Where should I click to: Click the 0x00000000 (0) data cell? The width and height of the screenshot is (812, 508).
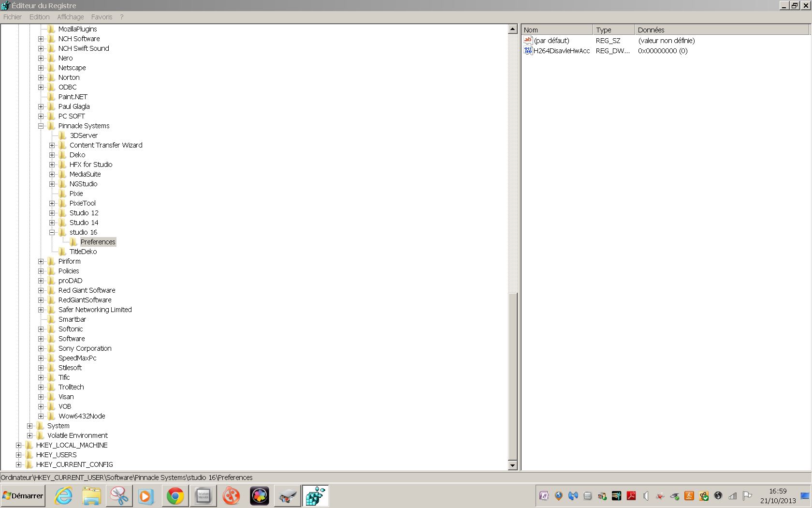[x=663, y=51]
